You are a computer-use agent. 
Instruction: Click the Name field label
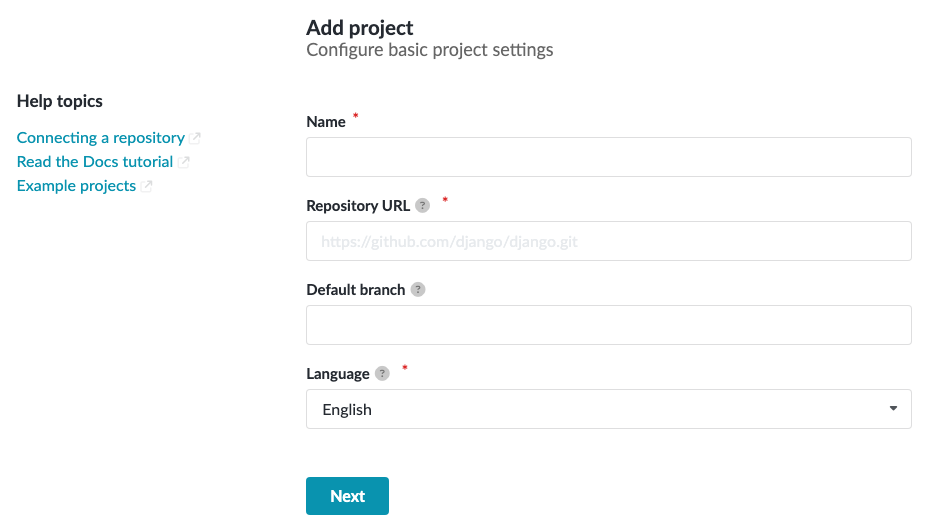coord(326,122)
